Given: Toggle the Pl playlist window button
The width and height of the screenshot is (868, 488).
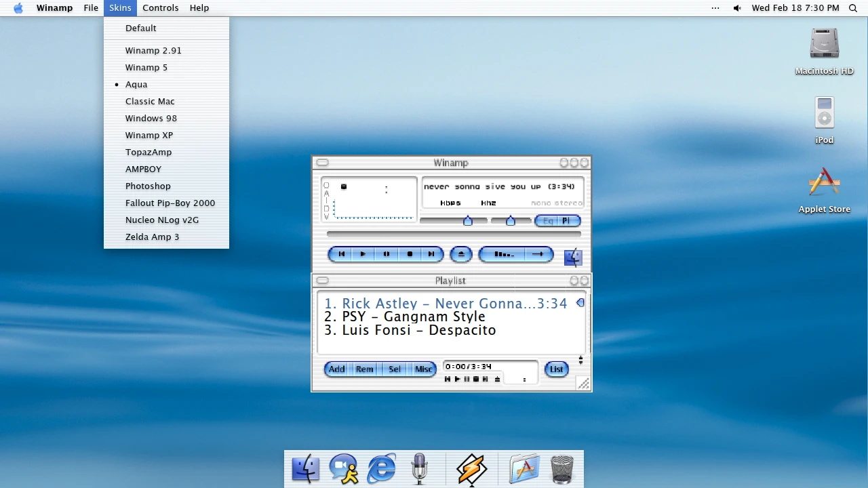Looking at the screenshot, I should (x=568, y=221).
